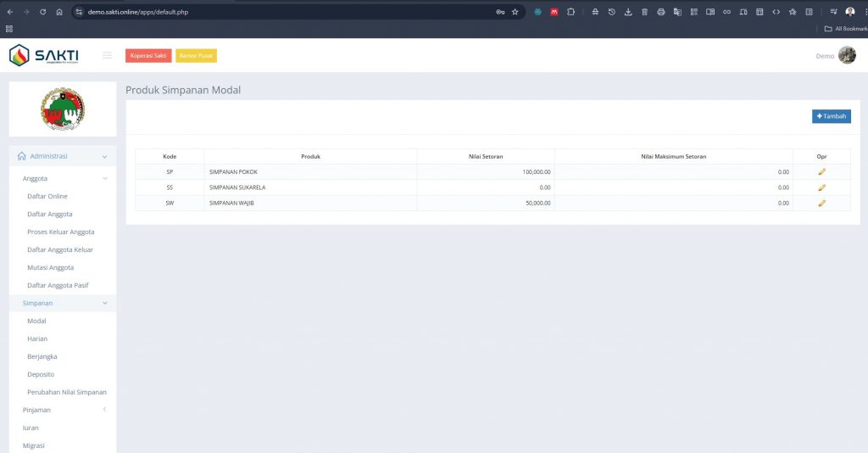Open Migrasi in the sidebar
The image size is (868, 453).
click(33, 445)
